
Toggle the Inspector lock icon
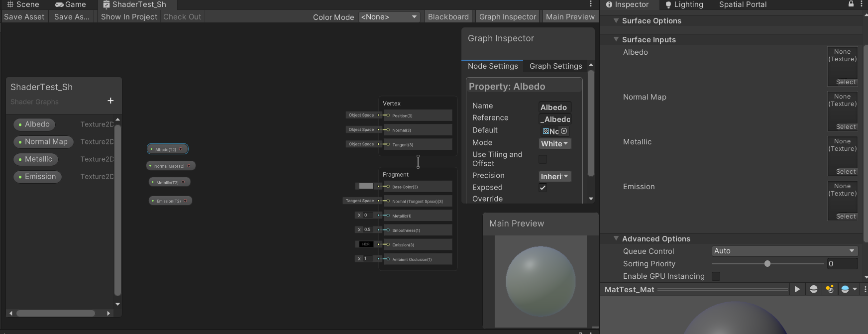(851, 4)
